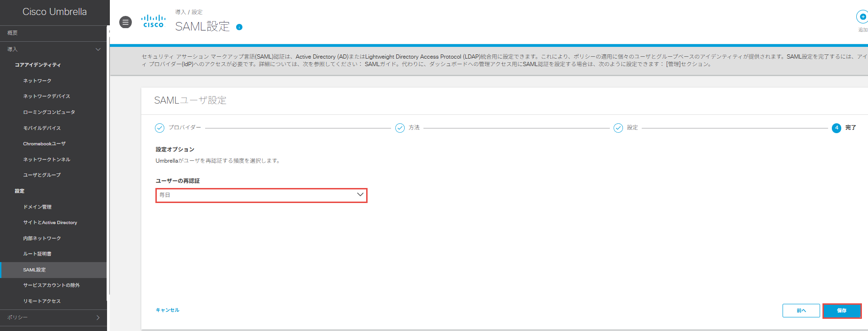The image size is (868, 331).
Task: Click the 方法 step checkmark icon
Action: 400,128
